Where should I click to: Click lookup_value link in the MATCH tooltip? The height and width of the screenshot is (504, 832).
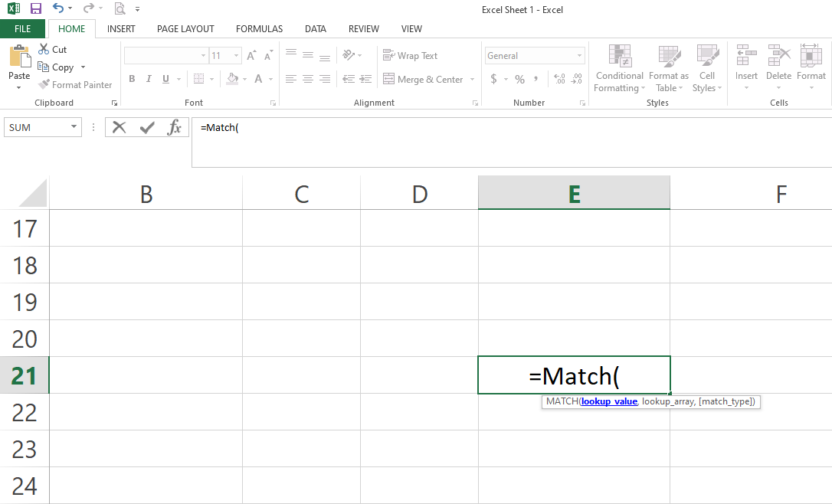608,401
